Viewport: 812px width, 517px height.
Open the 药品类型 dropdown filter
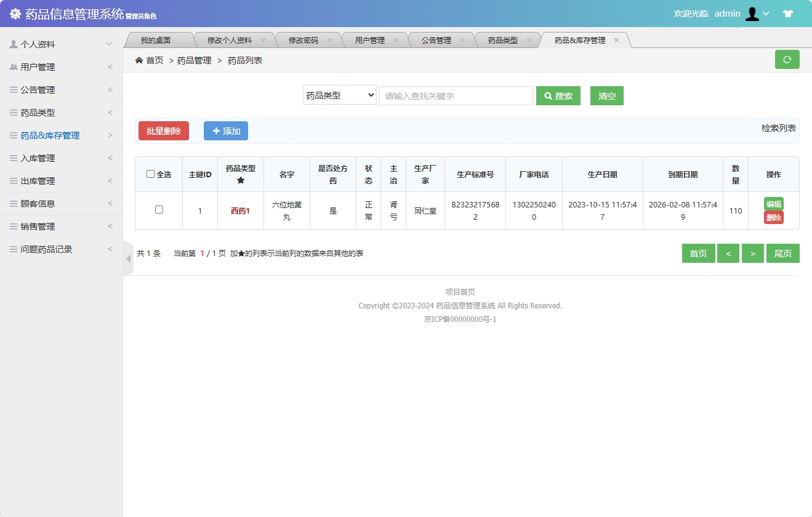click(x=339, y=95)
